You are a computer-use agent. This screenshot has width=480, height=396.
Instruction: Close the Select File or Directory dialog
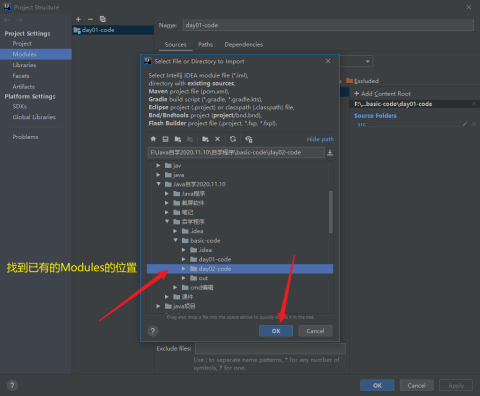(x=328, y=61)
